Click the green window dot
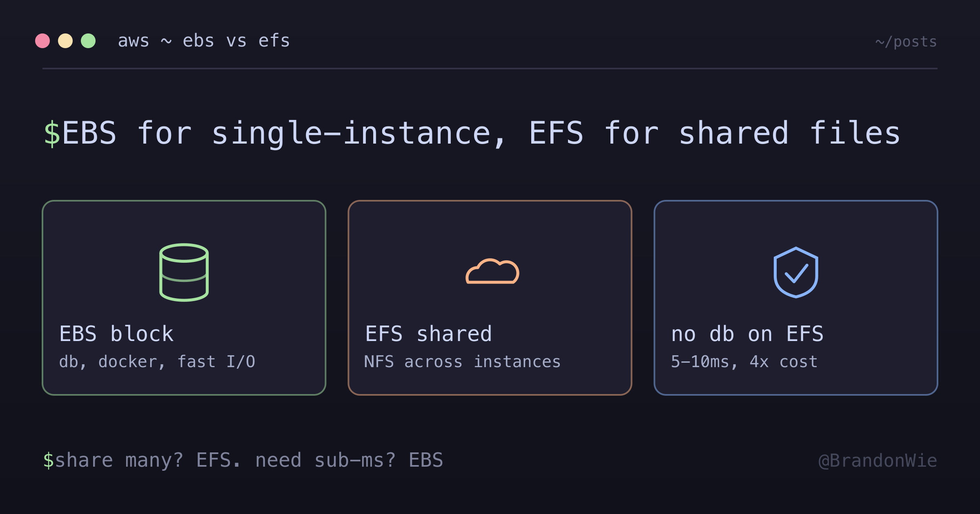This screenshot has height=514, width=980. coord(88,41)
